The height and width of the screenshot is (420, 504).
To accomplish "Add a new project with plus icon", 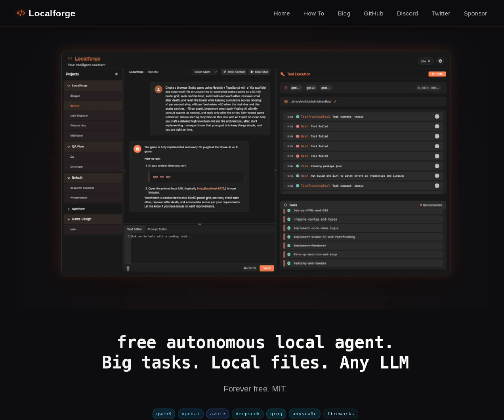I will coord(117,74).
